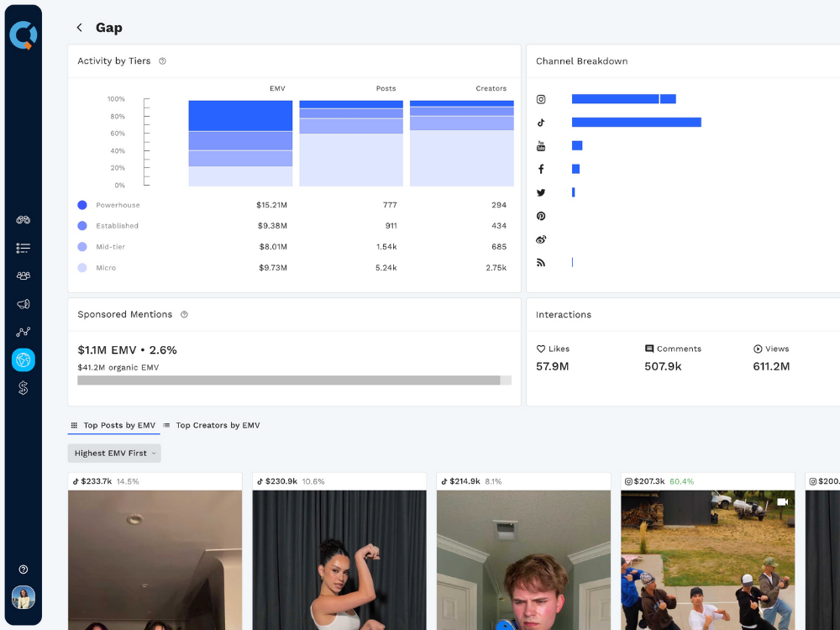Open the line graph analytics icon in sidebar
Viewport: 840px width, 630px height.
(x=24, y=332)
